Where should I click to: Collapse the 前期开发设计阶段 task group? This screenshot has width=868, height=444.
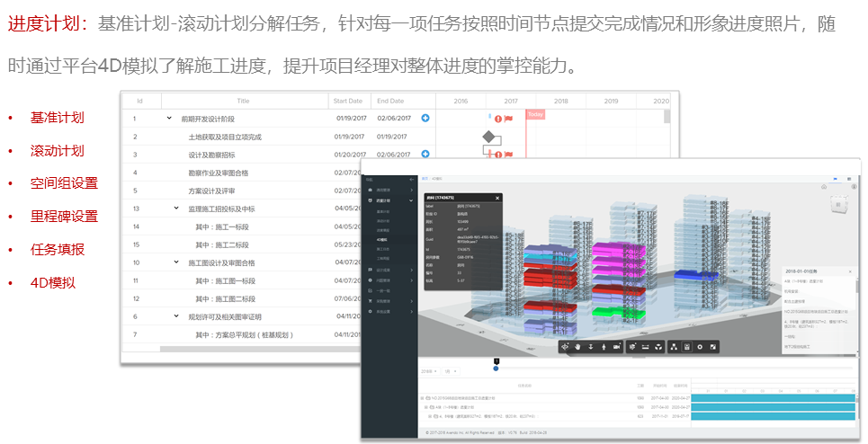(x=169, y=118)
